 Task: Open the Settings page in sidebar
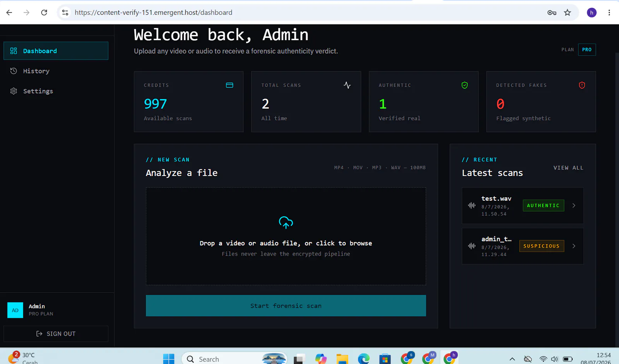(56, 91)
